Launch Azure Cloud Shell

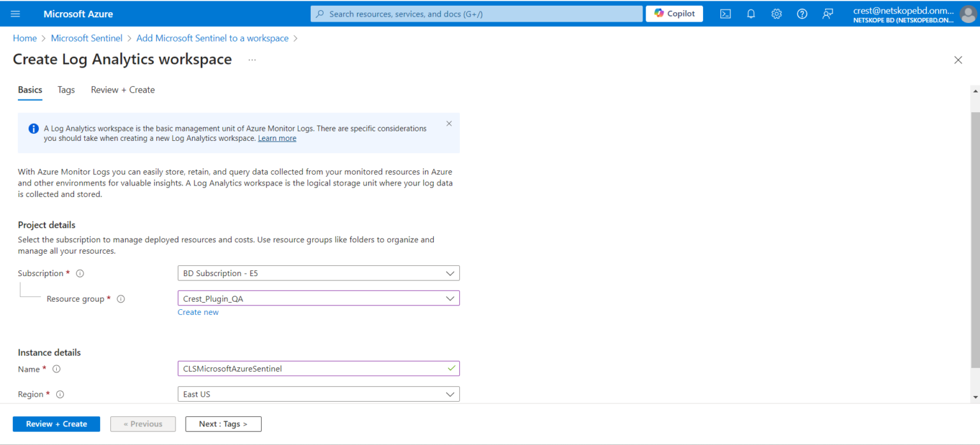[x=725, y=13]
